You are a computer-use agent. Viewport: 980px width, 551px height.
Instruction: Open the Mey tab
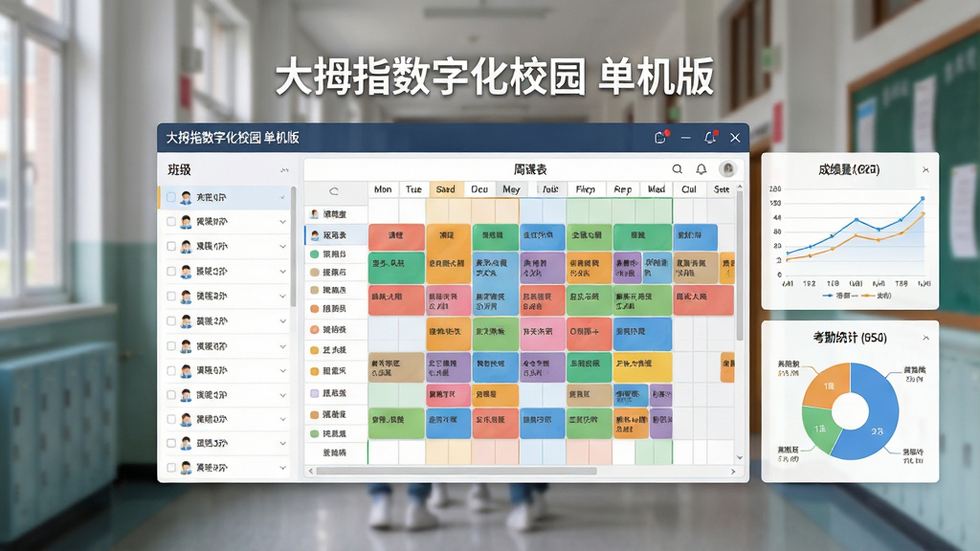click(x=511, y=189)
